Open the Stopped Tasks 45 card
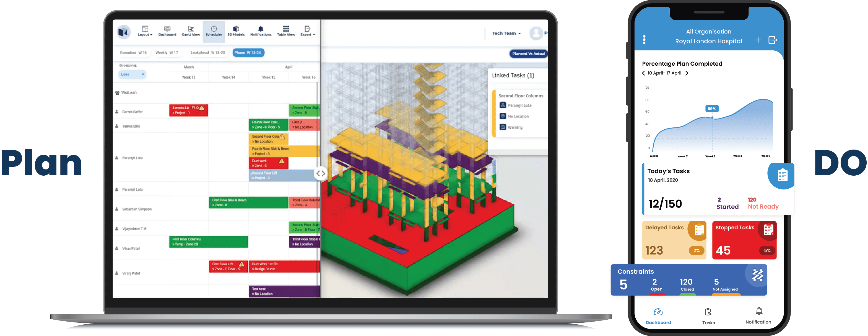The width and height of the screenshot is (868, 336). point(744,240)
